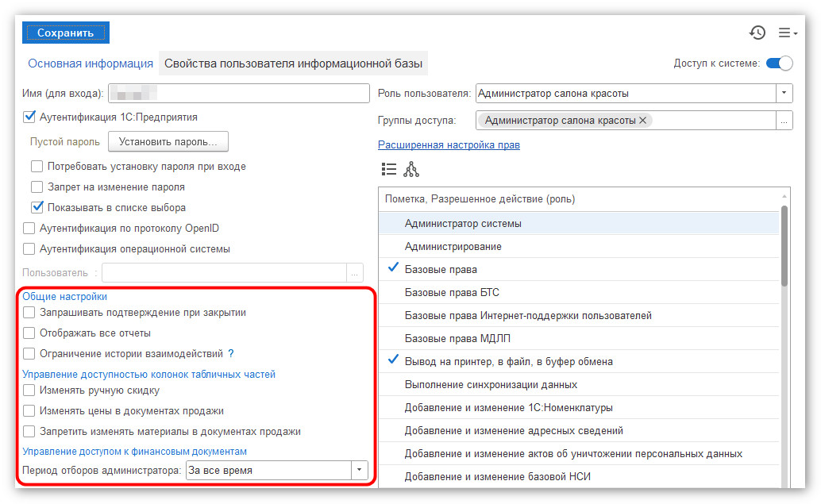Switch roles view to subsystem tree icon
This screenshot has width=821, height=504.
411,169
